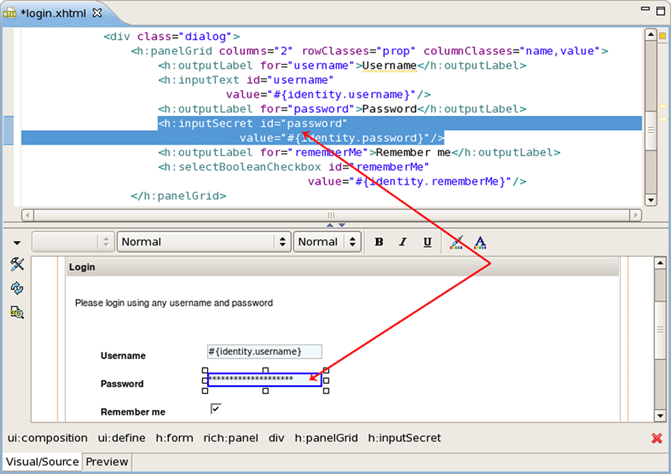Toggle bold formatting in the toolbar
The image size is (671, 474).
pos(379,242)
